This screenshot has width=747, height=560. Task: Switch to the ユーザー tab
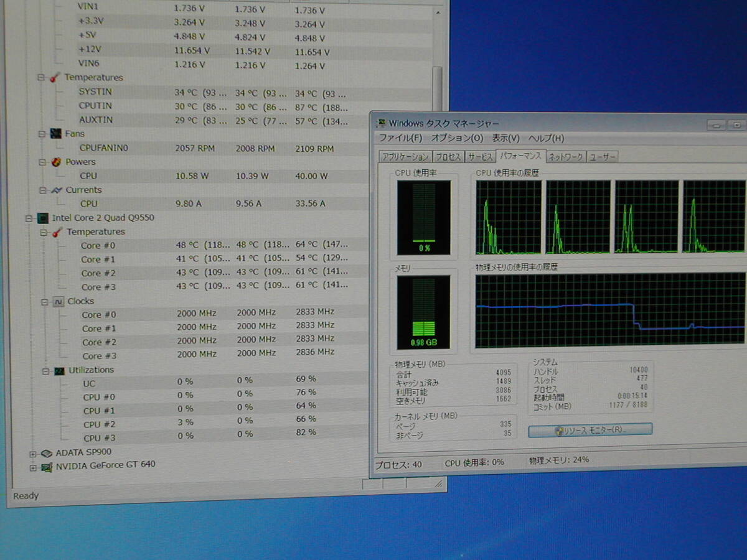[x=602, y=157]
